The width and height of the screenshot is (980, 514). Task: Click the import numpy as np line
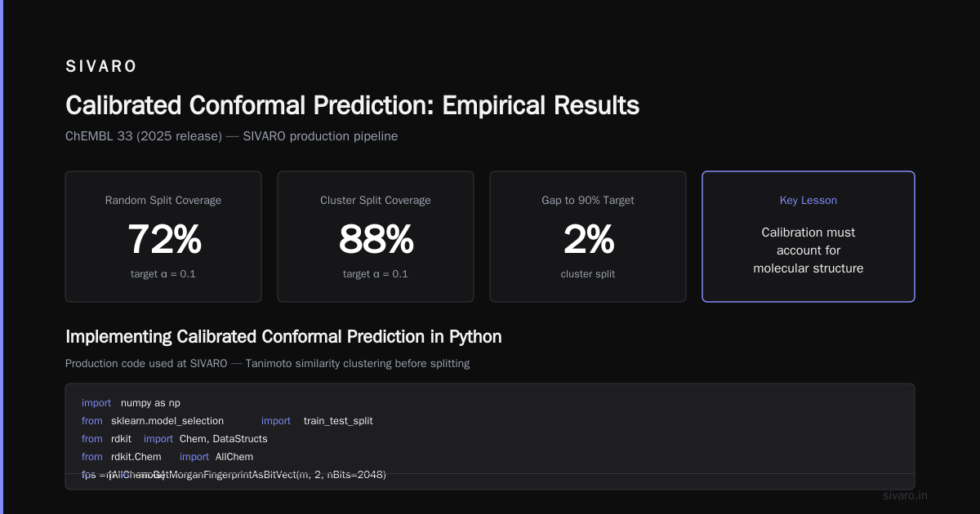[131, 403]
